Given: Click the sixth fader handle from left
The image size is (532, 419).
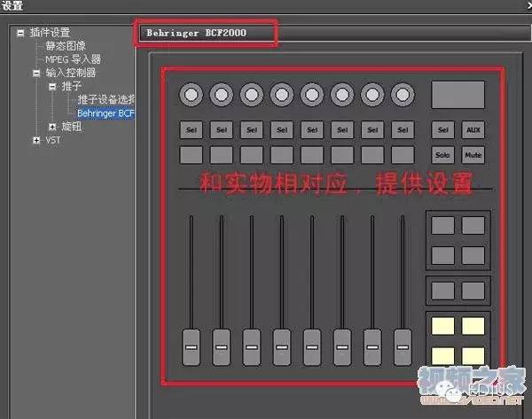Looking at the screenshot, I should 342,347.
